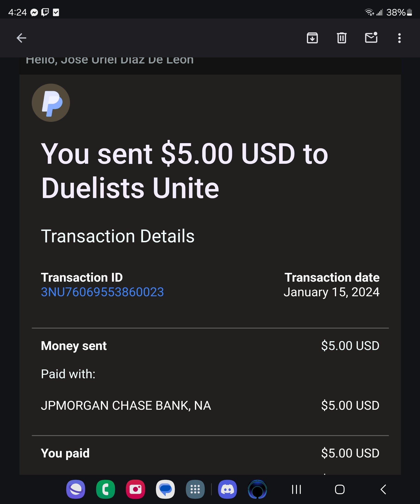Screen dimensions: 420x504
Task: Go back using the top-left arrow
Action: pyautogui.click(x=21, y=38)
